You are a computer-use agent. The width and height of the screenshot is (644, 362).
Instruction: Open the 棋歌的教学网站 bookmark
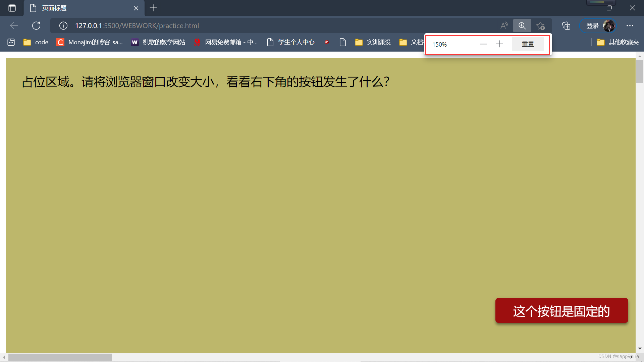point(158,42)
